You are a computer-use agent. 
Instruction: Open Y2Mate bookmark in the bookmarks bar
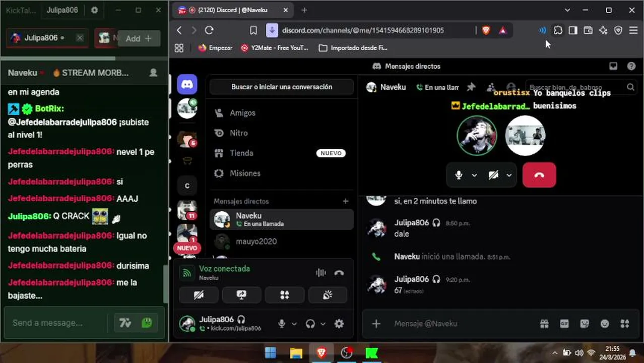coord(274,48)
